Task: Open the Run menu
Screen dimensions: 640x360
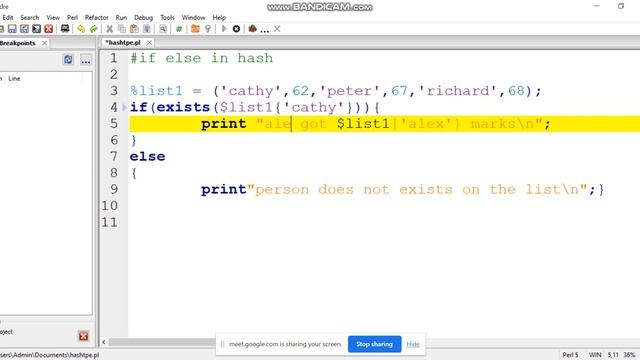Action: pyautogui.click(x=121, y=18)
